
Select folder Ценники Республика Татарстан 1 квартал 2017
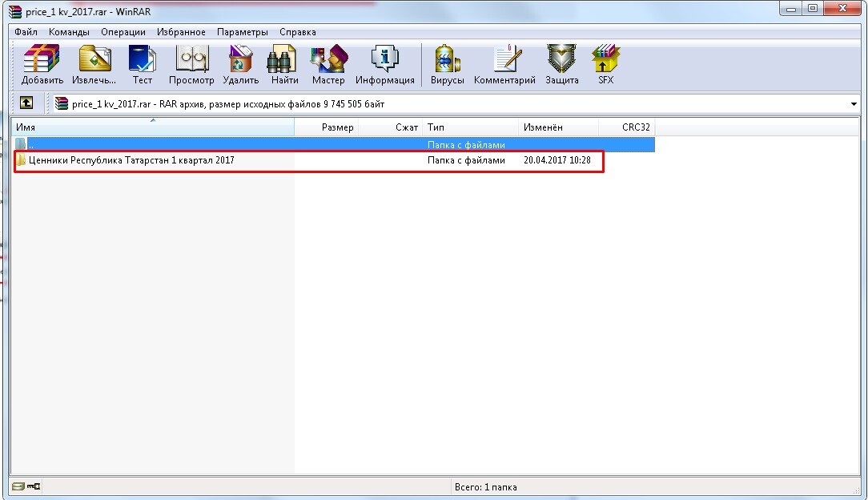point(131,160)
